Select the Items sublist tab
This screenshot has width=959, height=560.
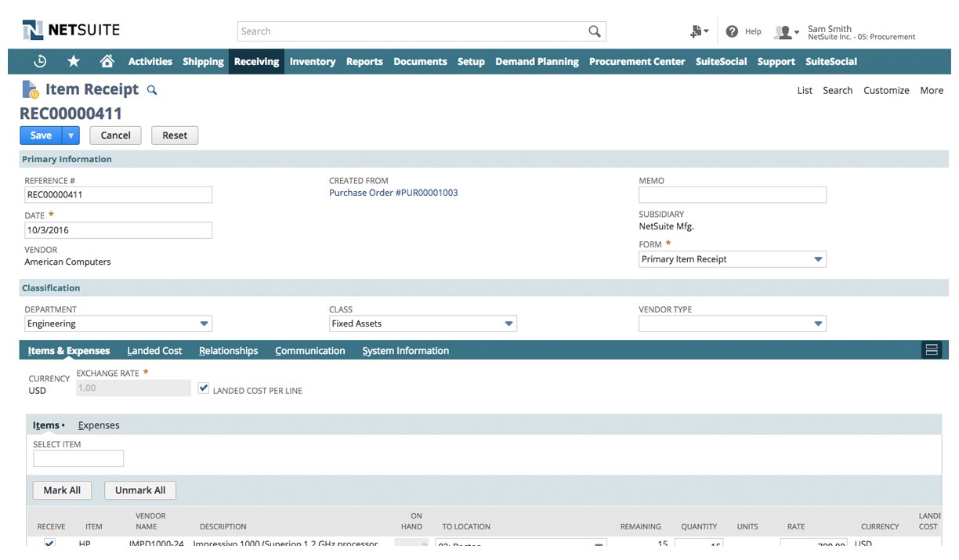point(46,425)
